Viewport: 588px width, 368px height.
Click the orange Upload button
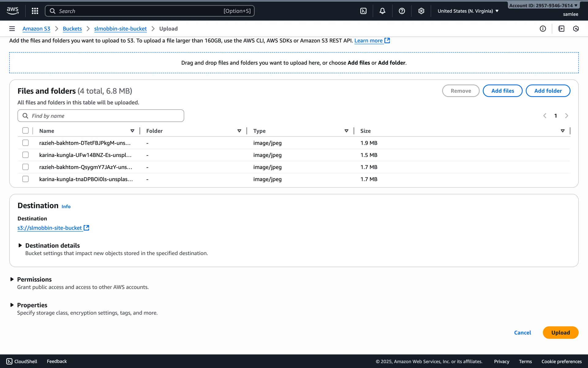click(x=560, y=333)
